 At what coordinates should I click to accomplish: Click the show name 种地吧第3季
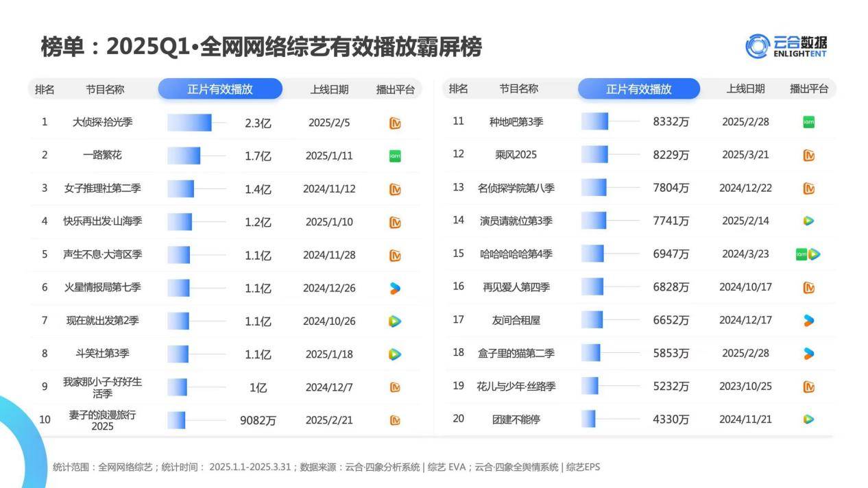click(x=516, y=121)
